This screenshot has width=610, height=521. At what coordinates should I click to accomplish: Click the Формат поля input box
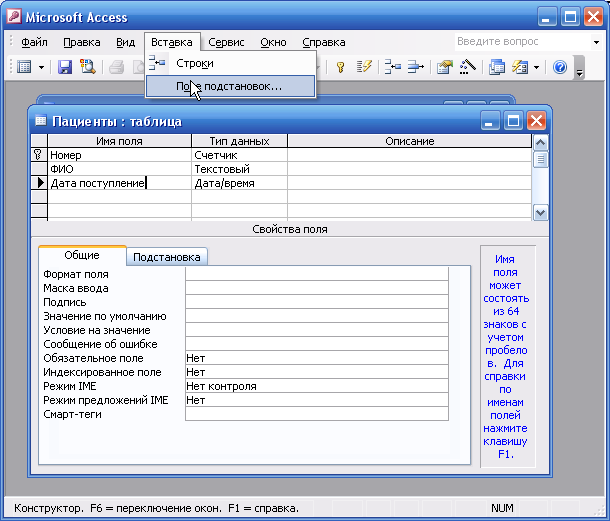coord(317,274)
